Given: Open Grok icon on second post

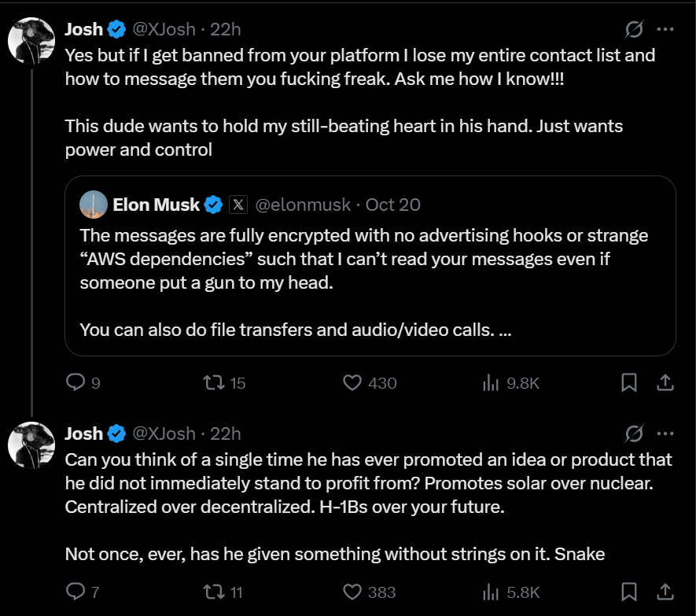Looking at the screenshot, I should click(633, 433).
